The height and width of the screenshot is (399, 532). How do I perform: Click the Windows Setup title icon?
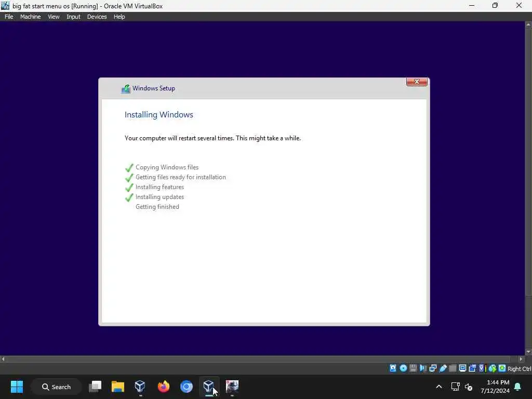point(126,88)
